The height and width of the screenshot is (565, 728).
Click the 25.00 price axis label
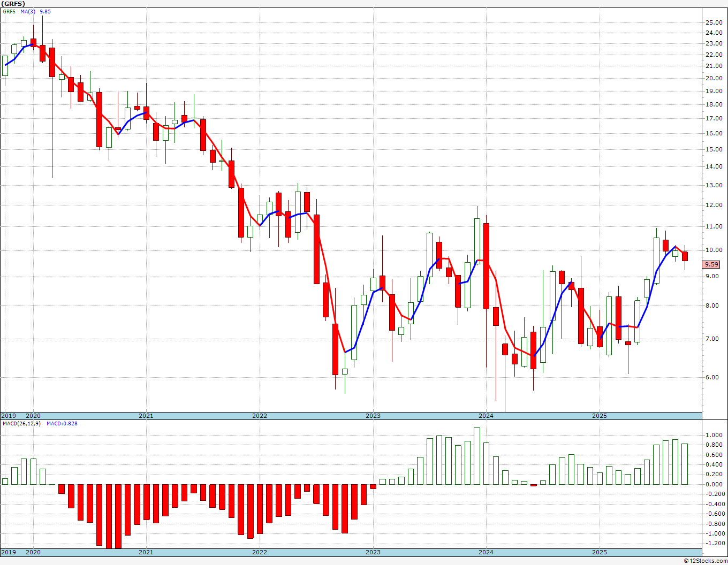[714, 22]
